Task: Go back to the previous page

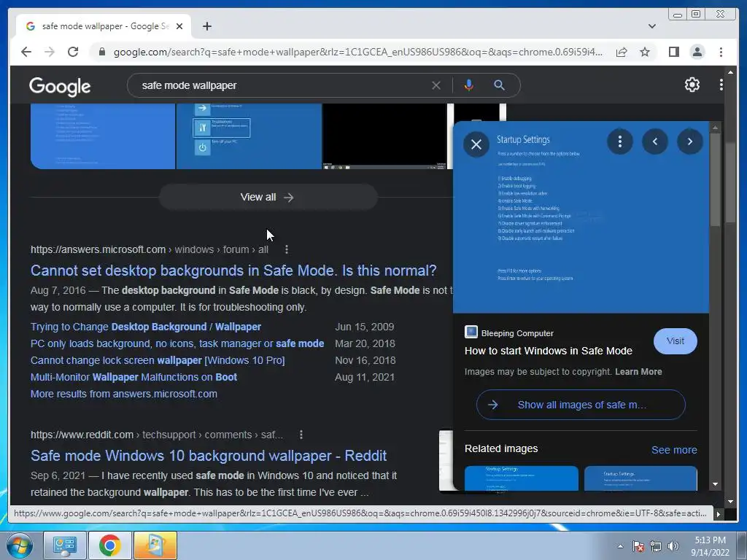Action: (26, 52)
